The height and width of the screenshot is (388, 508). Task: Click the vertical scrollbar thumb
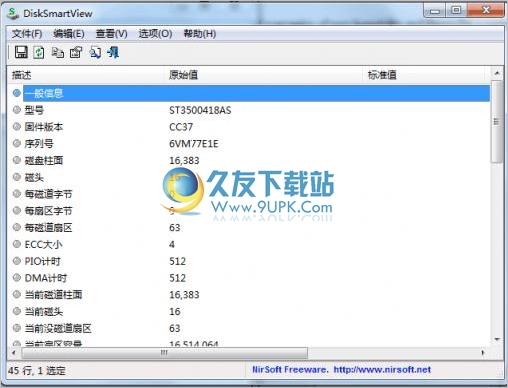click(497, 122)
